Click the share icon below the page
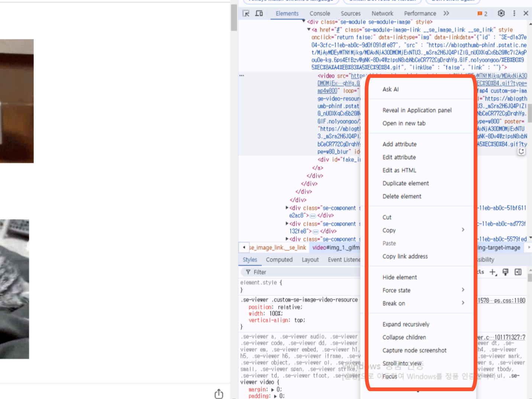The height and width of the screenshot is (399, 532). (219, 394)
